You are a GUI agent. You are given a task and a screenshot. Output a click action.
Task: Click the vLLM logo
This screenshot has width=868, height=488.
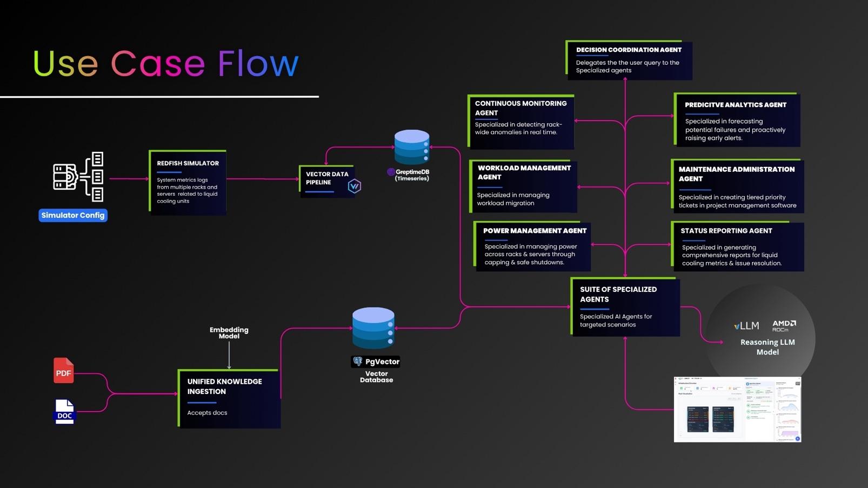[746, 325]
